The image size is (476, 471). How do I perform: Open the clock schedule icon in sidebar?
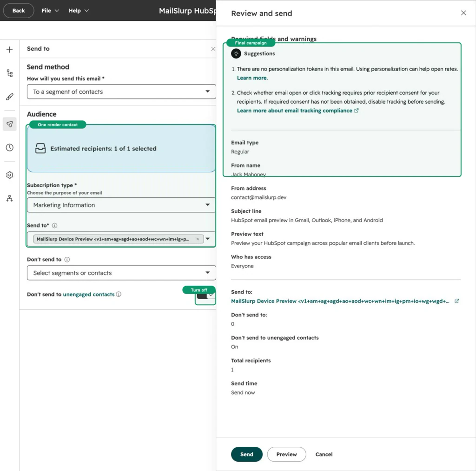click(x=10, y=147)
